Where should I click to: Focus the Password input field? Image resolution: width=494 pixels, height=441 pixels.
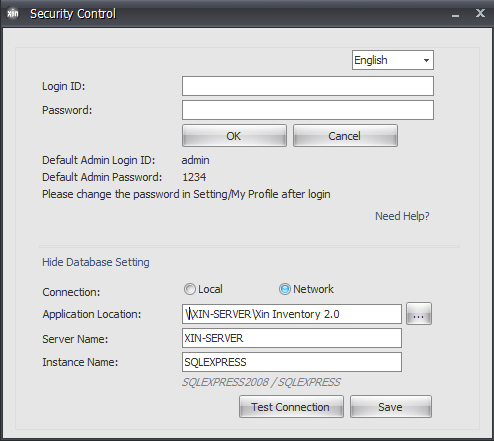[308, 110]
